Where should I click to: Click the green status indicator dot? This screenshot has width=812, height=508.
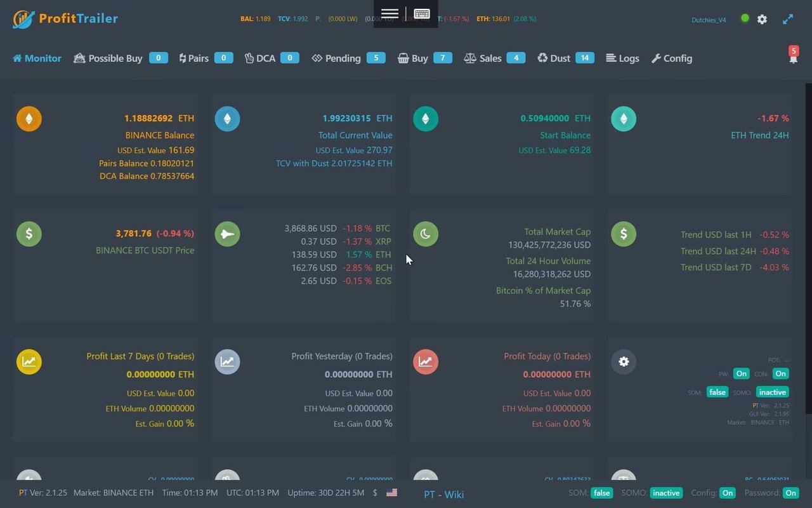[745, 18]
